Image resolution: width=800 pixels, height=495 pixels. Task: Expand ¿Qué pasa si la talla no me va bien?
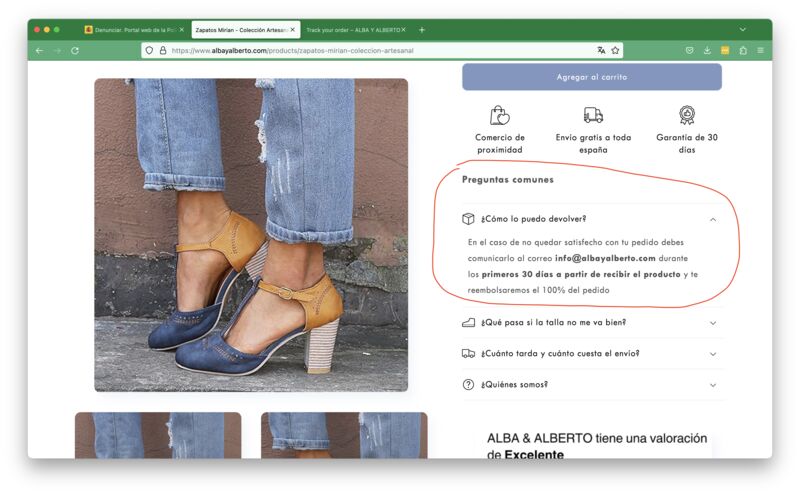click(591, 323)
